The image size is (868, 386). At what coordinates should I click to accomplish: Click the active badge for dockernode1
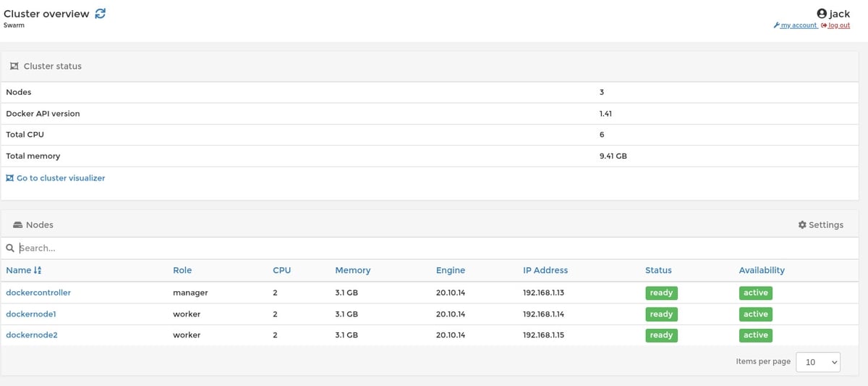(x=755, y=314)
